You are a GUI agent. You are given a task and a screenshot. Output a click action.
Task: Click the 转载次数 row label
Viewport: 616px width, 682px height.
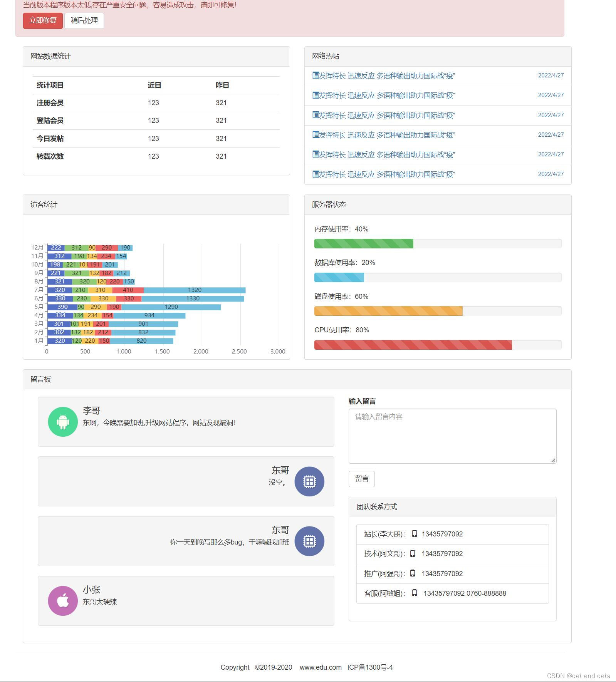point(50,156)
